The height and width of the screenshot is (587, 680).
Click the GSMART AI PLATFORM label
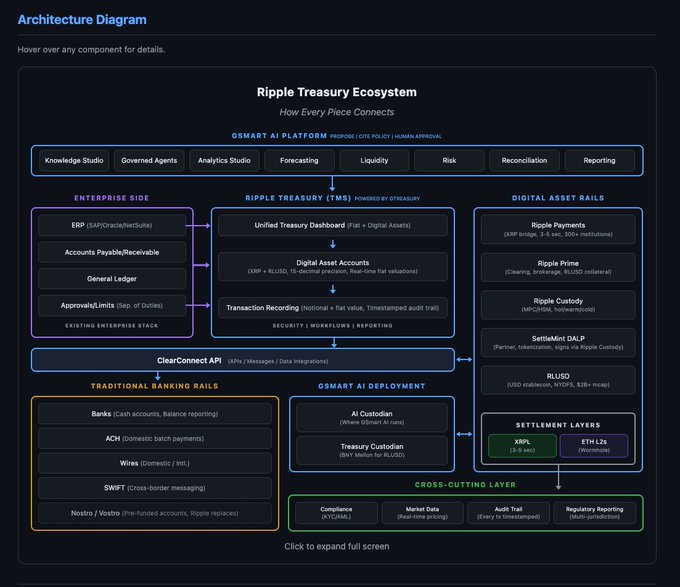tap(279, 136)
